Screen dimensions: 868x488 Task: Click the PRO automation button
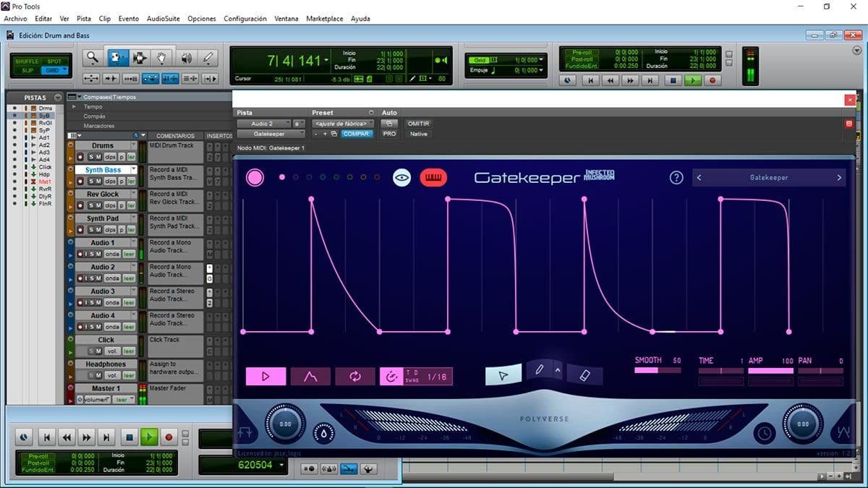(389, 134)
